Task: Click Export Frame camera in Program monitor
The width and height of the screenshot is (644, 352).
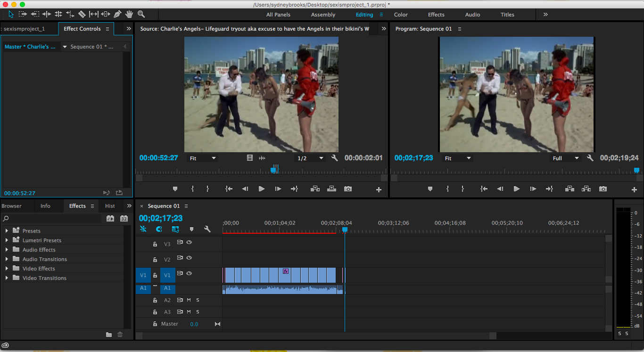Action: tap(603, 188)
